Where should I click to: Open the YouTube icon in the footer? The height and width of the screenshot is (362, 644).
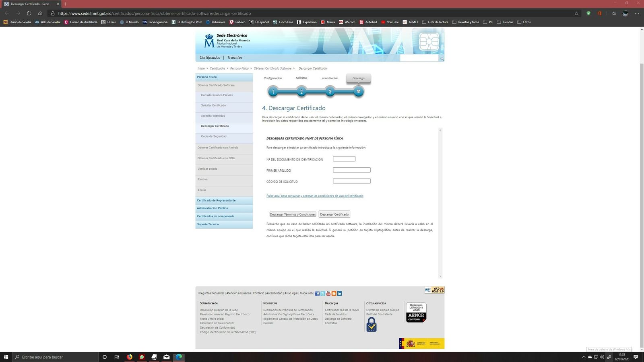tap(328, 294)
